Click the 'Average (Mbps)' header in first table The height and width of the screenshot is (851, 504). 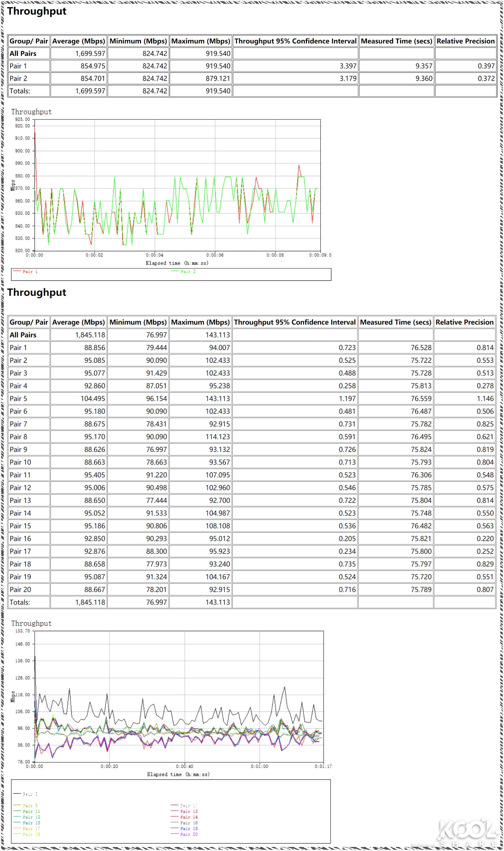pos(79,41)
